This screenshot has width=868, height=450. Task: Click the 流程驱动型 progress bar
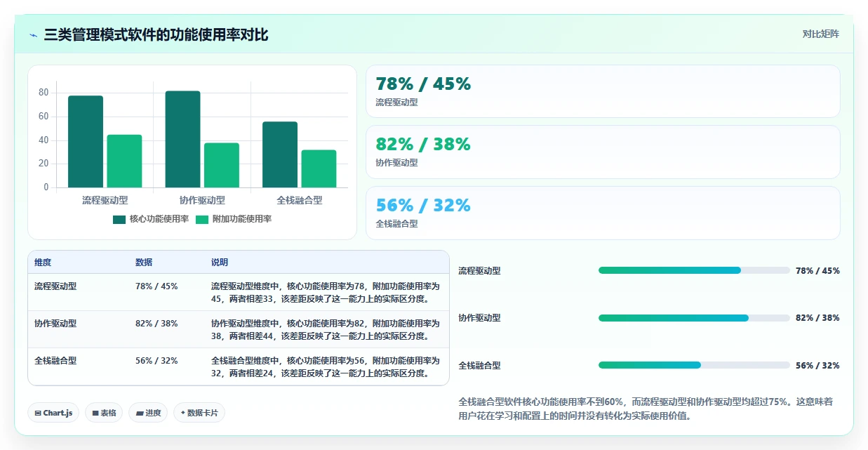694,270
